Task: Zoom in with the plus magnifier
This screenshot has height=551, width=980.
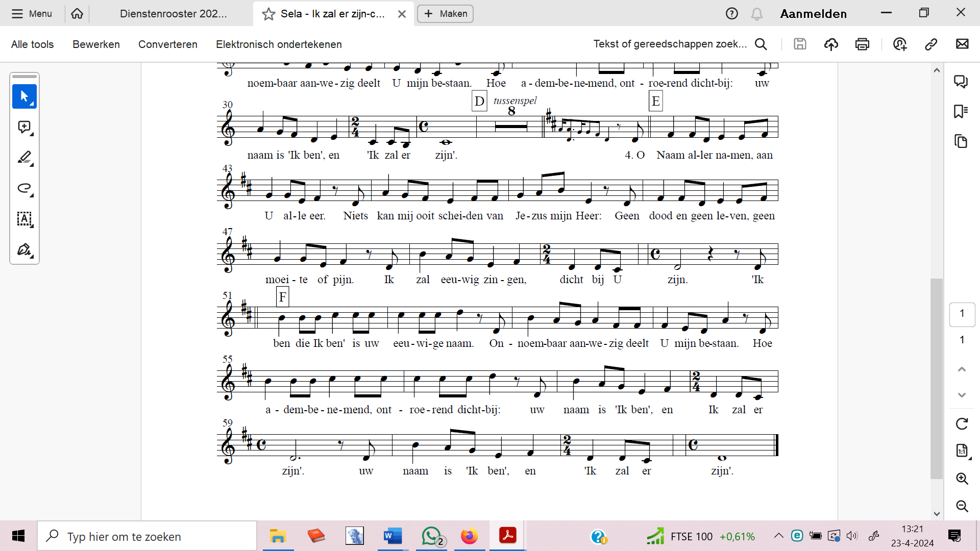Action: [962, 479]
